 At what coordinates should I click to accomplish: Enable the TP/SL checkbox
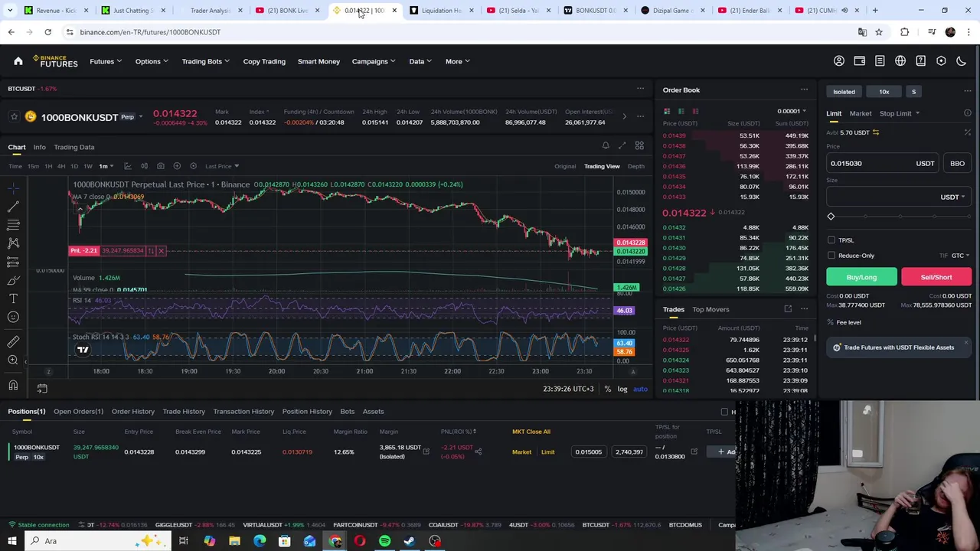pyautogui.click(x=831, y=240)
